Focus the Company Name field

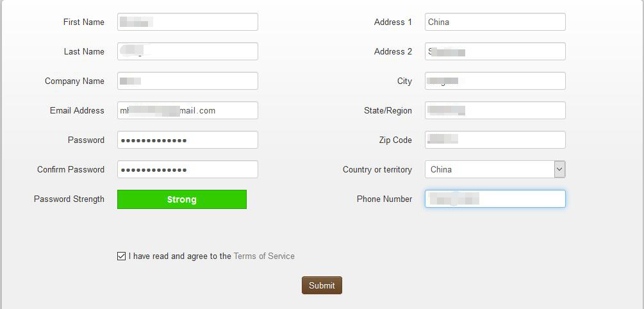[x=187, y=81]
